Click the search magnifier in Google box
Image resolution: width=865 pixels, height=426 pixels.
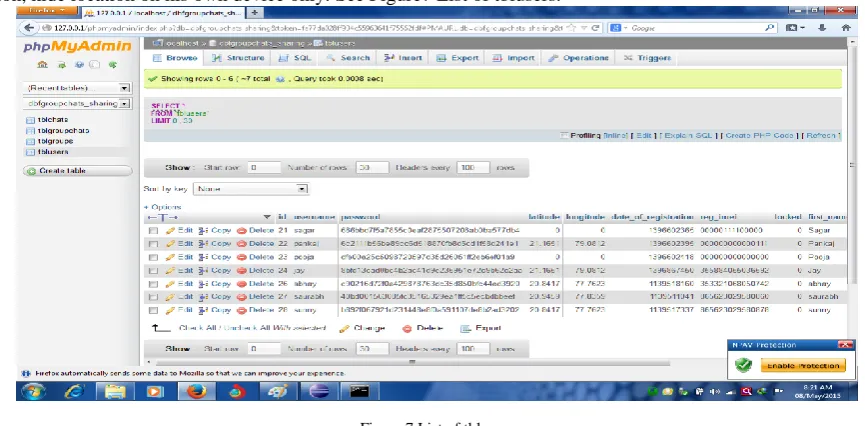pyautogui.click(x=769, y=28)
